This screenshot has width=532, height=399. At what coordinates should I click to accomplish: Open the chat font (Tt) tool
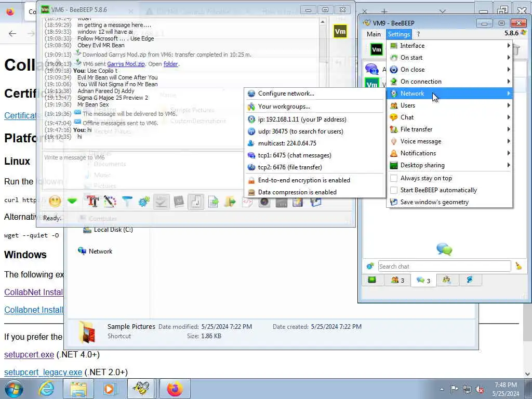pyautogui.click(x=92, y=202)
